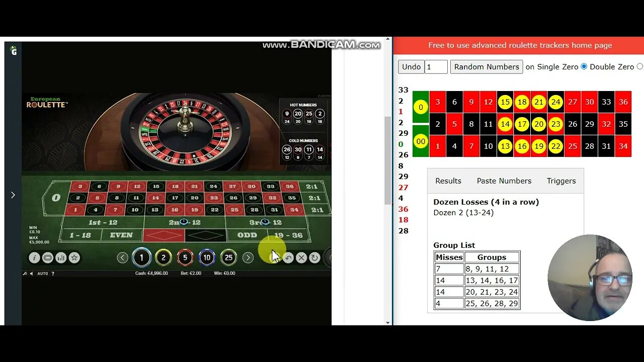Select the 2 value chip
644x362 pixels.
click(x=163, y=258)
